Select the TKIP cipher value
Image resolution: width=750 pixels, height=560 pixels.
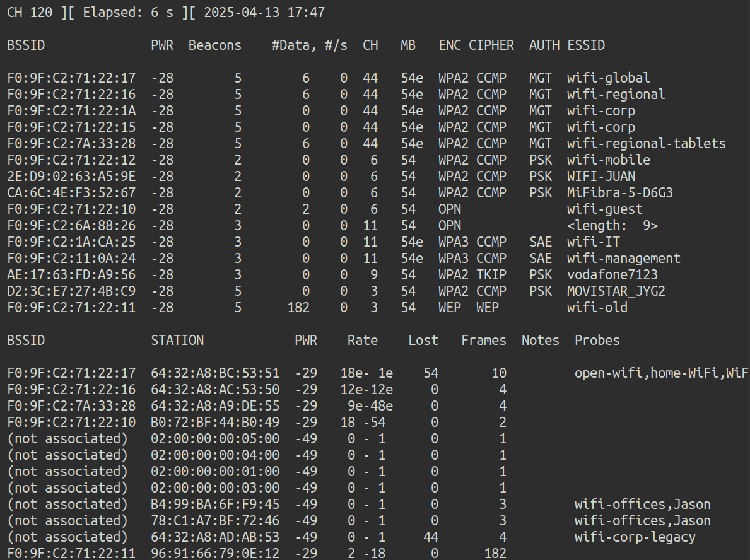click(x=491, y=275)
